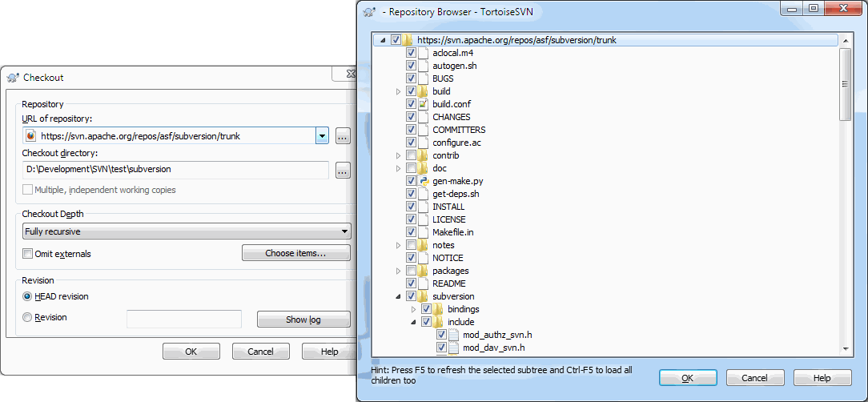Expand the bindings folder node
Screen dimensions: 868x402
[x=413, y=309]
